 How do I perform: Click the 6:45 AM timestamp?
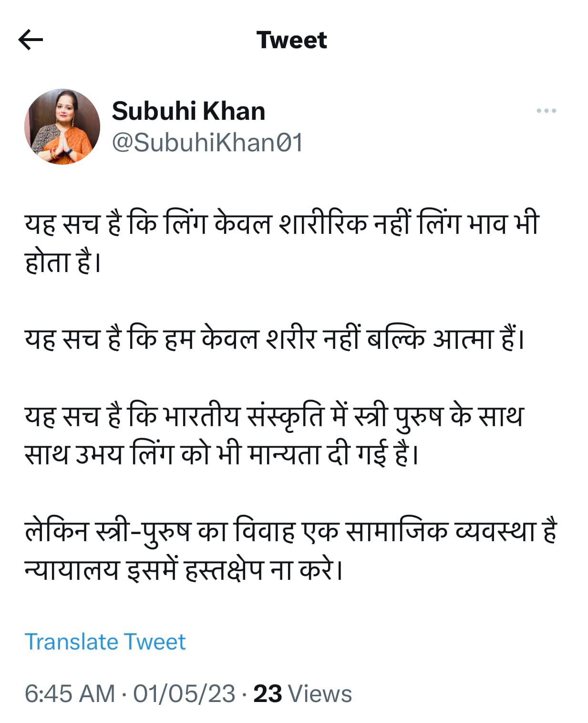70,693
